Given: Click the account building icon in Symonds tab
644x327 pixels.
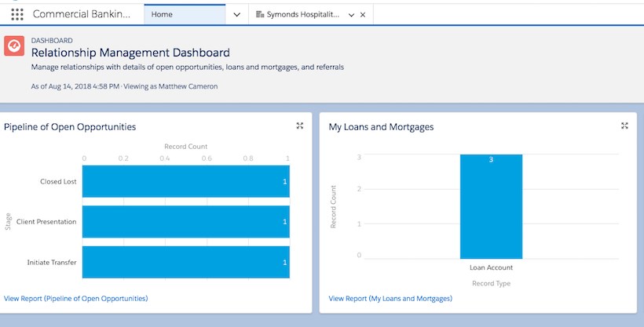Looking at the screenshot, I should [x=259, y=15].
